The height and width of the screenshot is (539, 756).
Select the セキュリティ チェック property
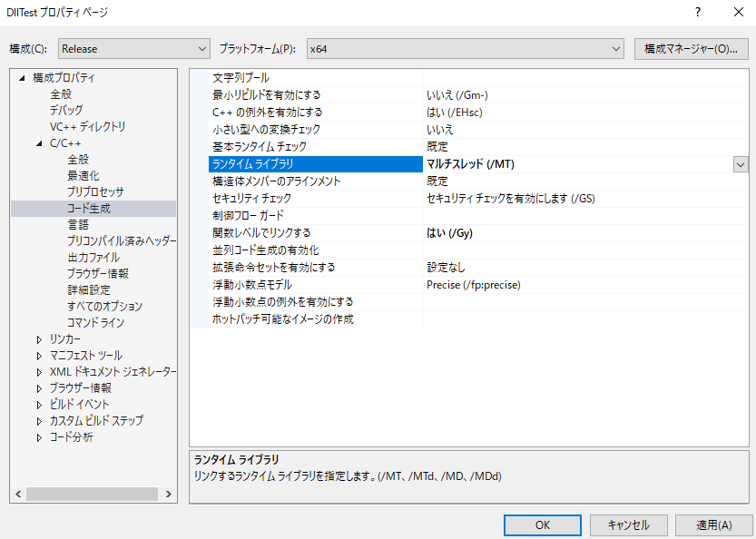point(316,198)
